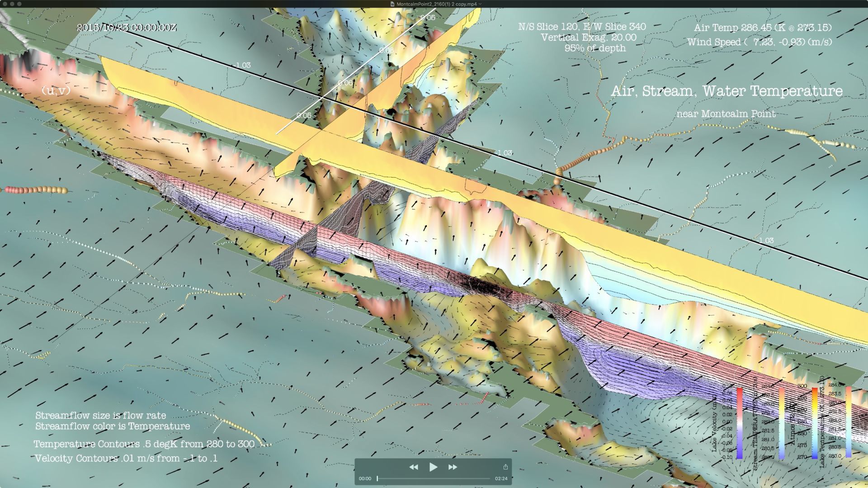
Task: Click the Lake Temperature color bar legend
Action: coord(849,423)
